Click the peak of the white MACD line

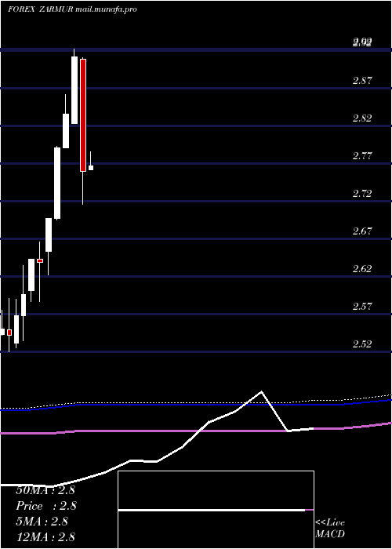click(x=261, y=391)
